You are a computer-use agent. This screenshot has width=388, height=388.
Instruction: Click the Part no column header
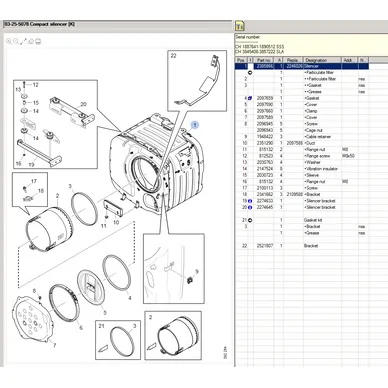click(x=264, y=60)
